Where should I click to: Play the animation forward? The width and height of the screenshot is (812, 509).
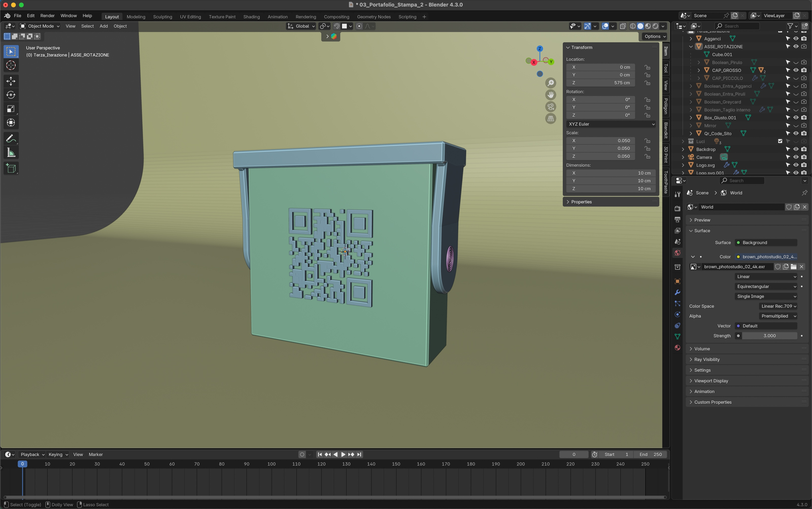343,454
